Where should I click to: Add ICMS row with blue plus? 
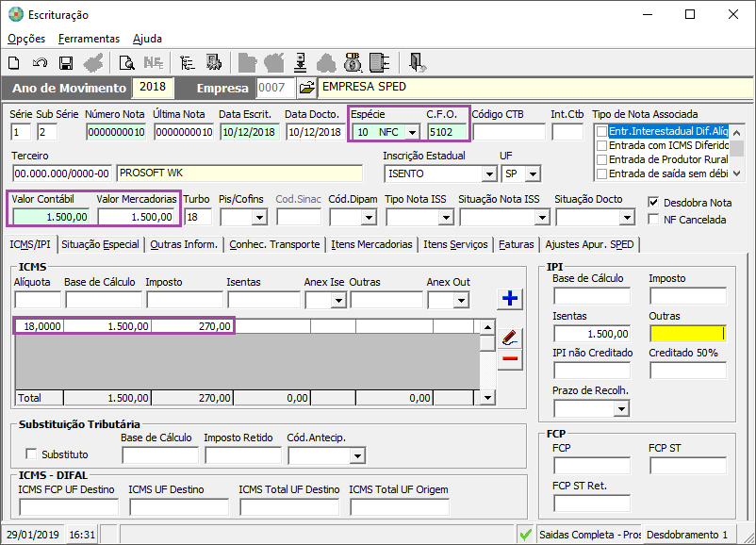pos(510,299)
